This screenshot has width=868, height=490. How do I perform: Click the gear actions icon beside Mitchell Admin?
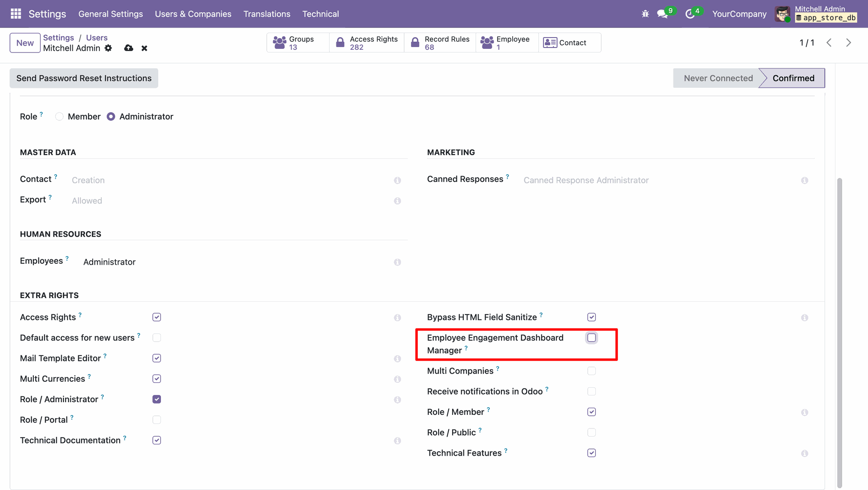pos(108,48)
